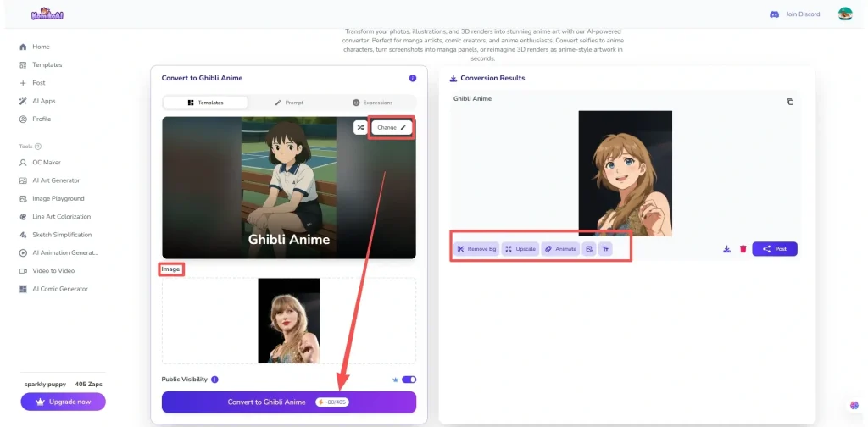The image size is (868, 427).
Task: Open the AI Art Generator tool
Action: [50, 180]
